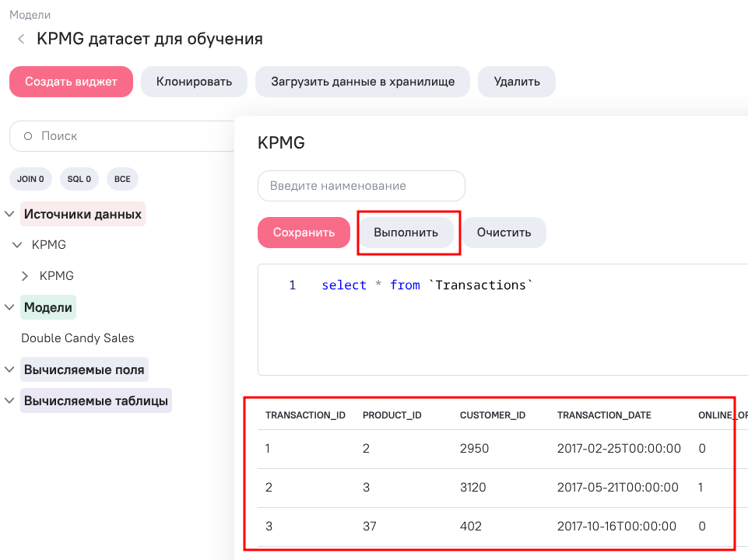The image size is (748, 560).
Task: Click the Удалить button
Action: click(x=517, y=82)
